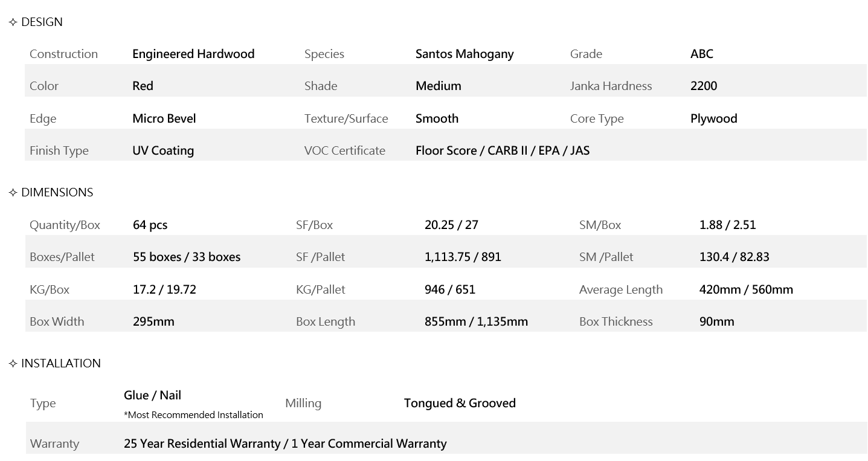Viewport: 868px width, 461px height.
Task: Click the UV Coating finish type value
Action: point(163,150)
